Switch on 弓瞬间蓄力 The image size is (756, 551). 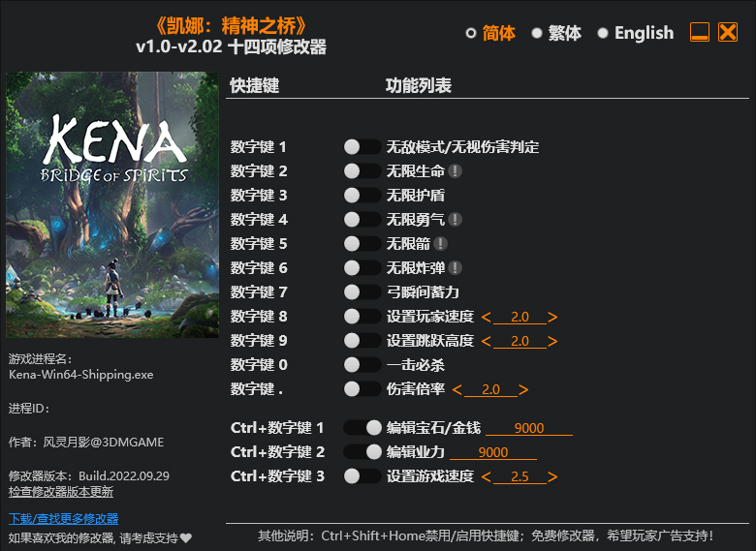point(362,291)
